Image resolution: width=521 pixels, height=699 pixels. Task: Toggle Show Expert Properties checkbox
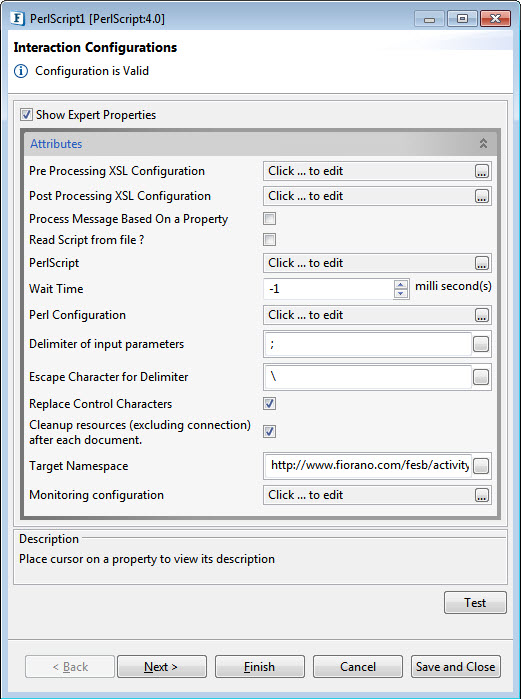tap(26, 115)
